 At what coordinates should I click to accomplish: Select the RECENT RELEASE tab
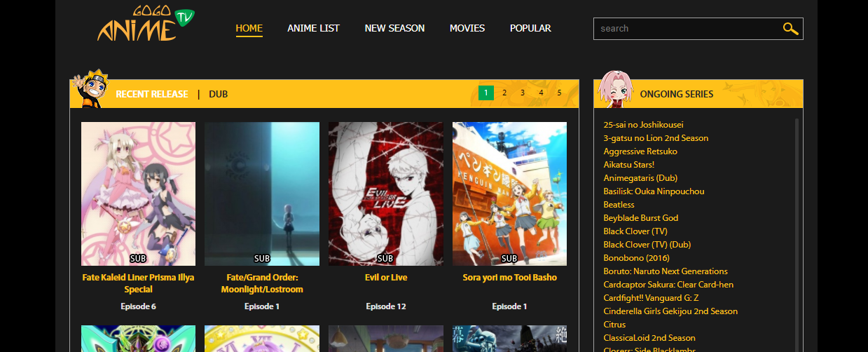click(152, 94)
